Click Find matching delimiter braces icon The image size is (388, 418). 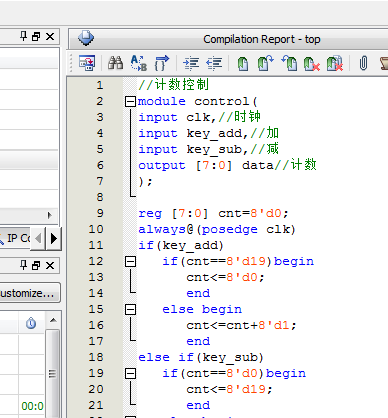pyautogui.click(x=161, y=63)
